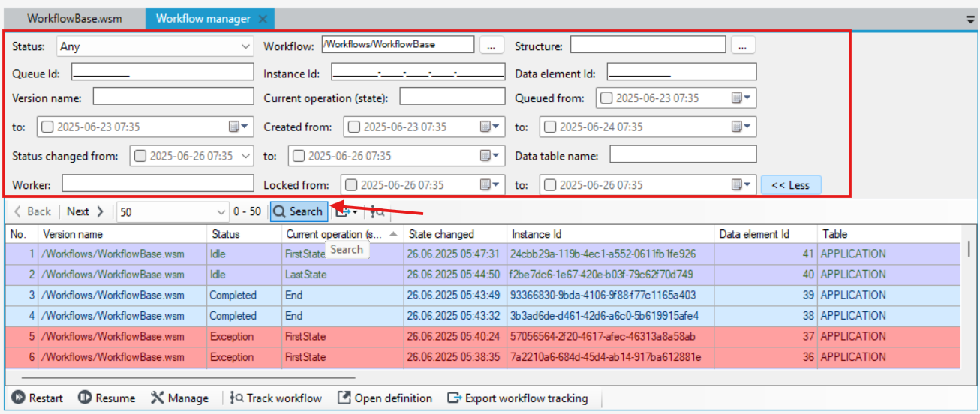
Task: Enable the Created to 2025-06-24 checkbox
Action: pyautogui.click(x=550, y=127)
